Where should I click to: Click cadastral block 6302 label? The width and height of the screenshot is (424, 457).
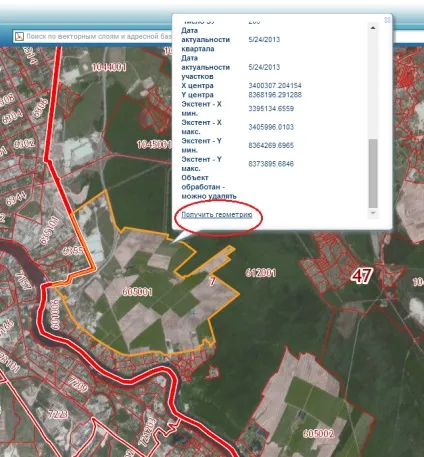24,144
